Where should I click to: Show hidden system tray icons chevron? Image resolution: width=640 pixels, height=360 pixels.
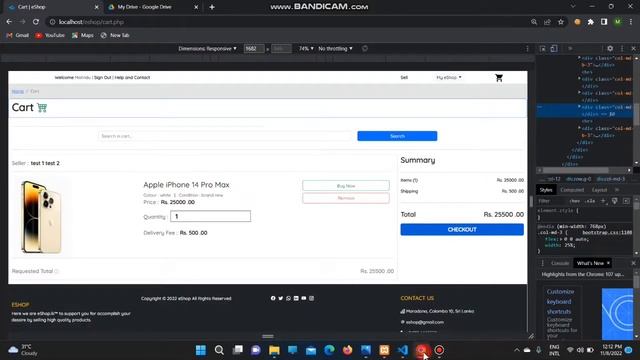pyautogui.click(x=517, y=350)
